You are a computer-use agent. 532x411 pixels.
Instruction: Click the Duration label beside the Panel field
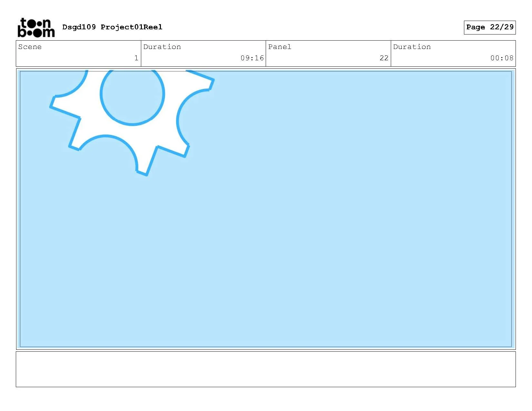pyautogui.click(x=412, y=47)
